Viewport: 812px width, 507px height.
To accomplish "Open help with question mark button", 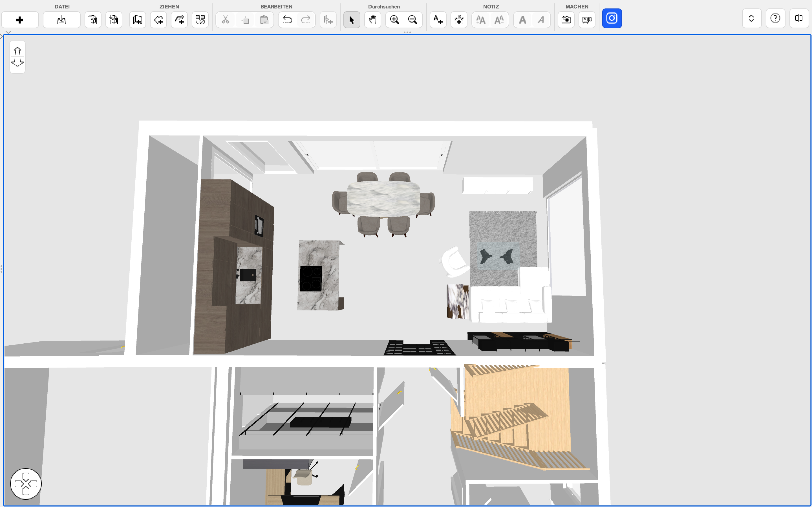I will pyautogui.click(x=775, y=18).
